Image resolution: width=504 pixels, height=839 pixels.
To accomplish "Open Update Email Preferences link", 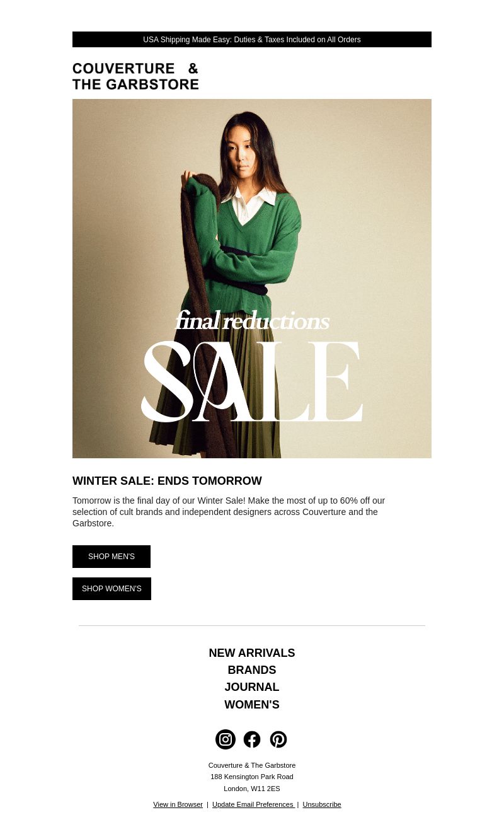I will click(253, 804).
